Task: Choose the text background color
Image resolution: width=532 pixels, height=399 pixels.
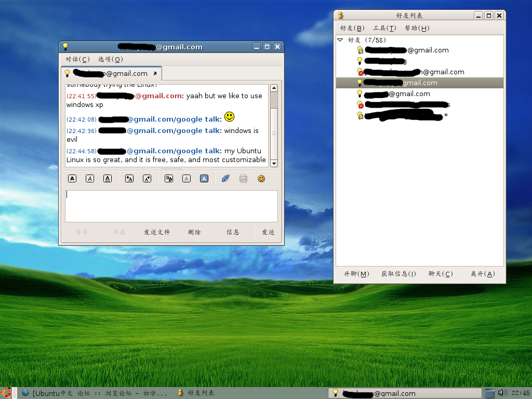Action: tap(204, 179)
